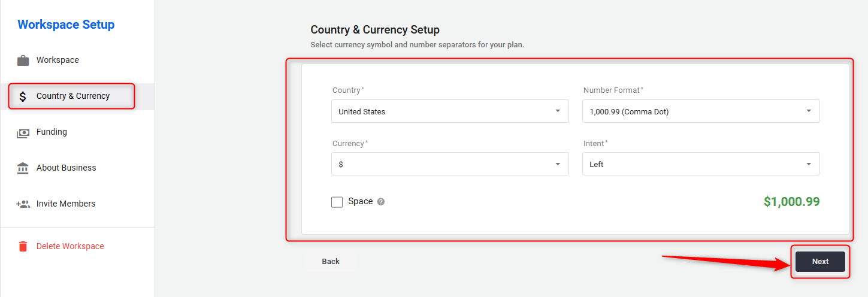868x297 pixels.
Task: Click the Workspace briefcase icon
Action: pyautogui.click(x=23, y=60)
